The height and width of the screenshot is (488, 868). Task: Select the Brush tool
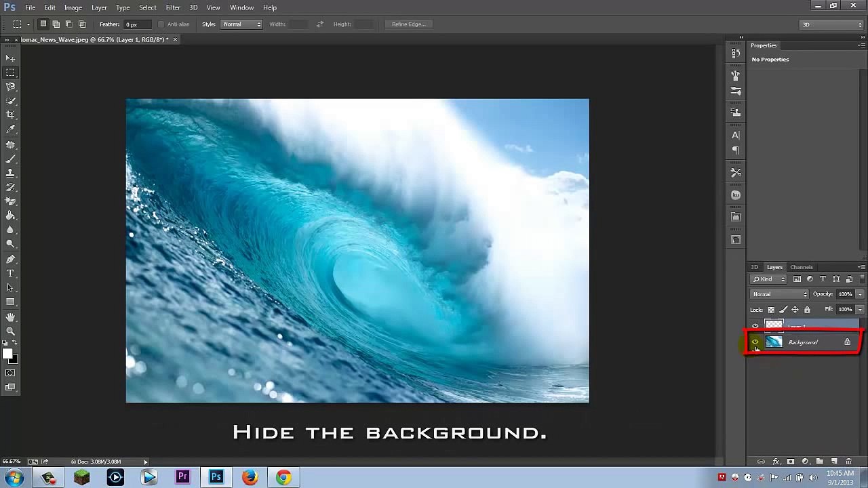click(10, 159)
